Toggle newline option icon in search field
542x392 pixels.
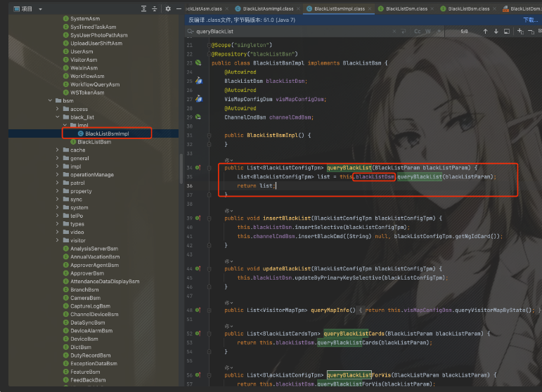pyautogui.click(x=404, y=32)
